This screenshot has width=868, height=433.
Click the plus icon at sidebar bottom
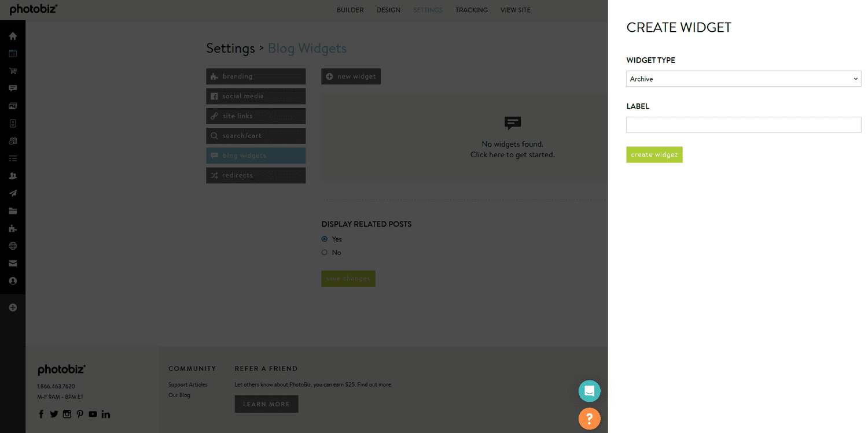(x=13, y=307)
